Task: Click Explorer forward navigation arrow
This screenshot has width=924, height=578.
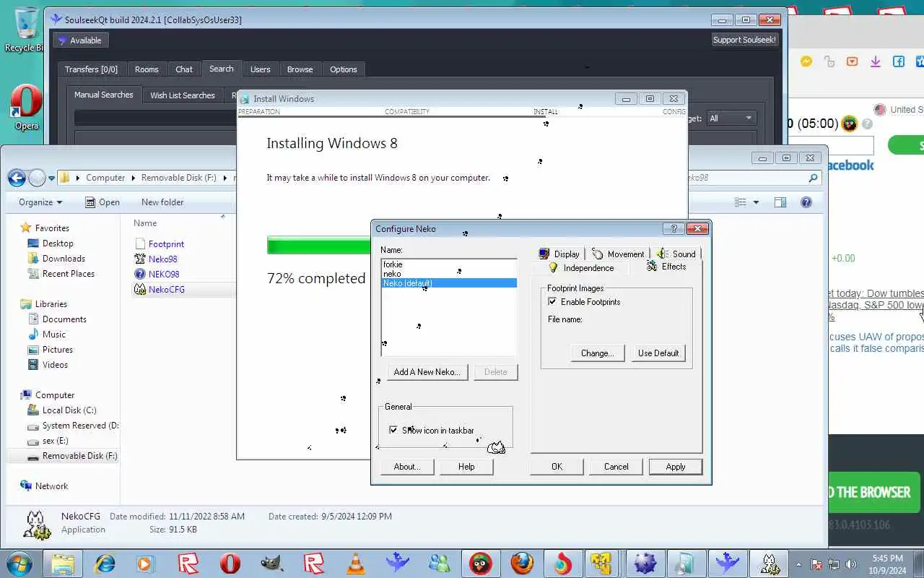Action: (37, 178)
